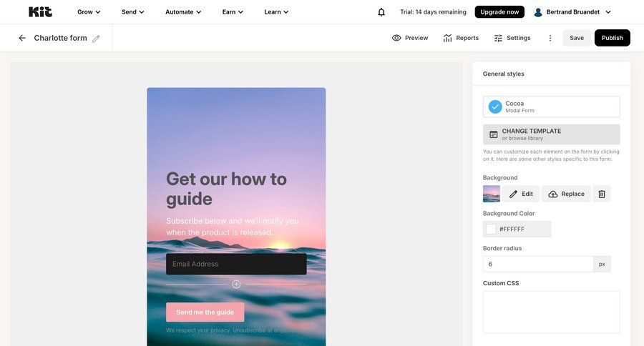Screen dimensions: 644x346
Task: Click the background image thumbnail
Action: click(491, 194)
